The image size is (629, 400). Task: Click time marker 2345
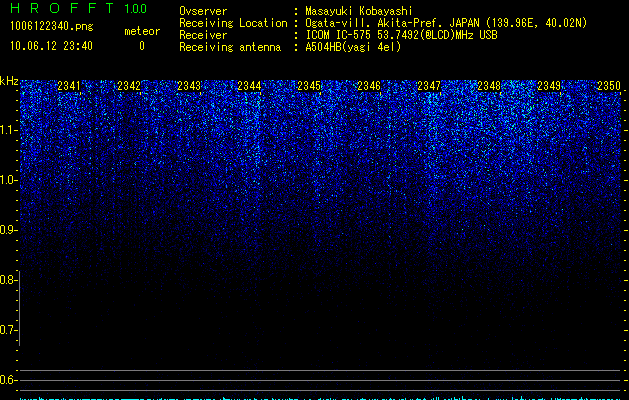(309, 86)
